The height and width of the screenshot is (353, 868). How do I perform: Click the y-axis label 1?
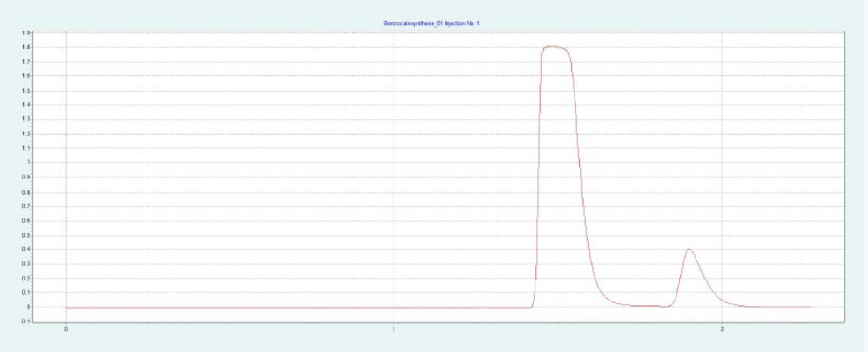[28, 162]
